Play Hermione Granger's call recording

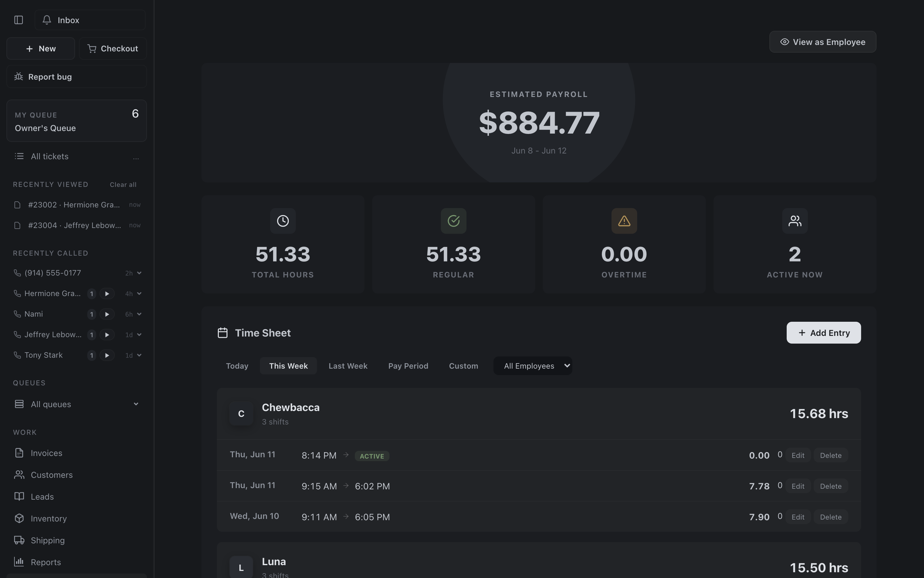(x=107, y=293)
